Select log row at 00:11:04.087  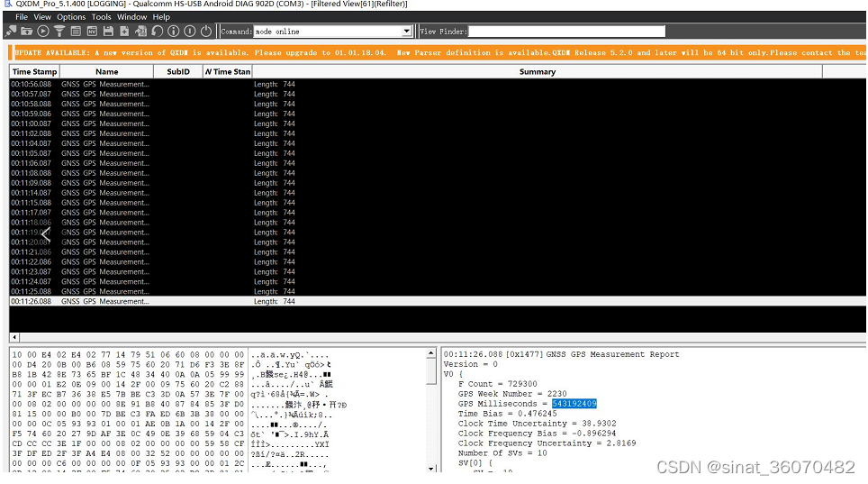tap(438, 143)
